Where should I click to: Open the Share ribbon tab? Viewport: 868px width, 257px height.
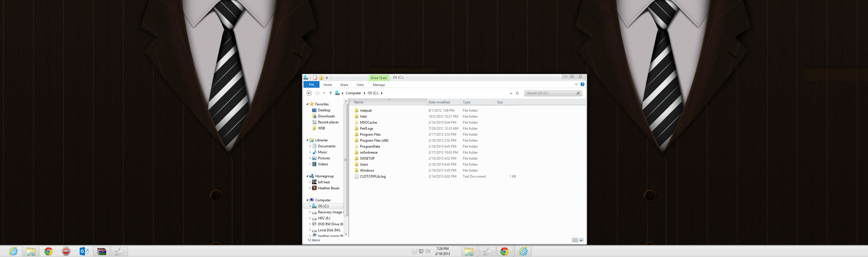pos(344,85)
